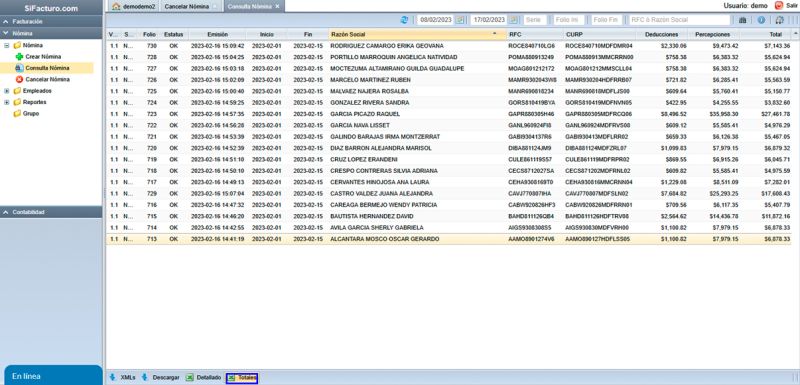Screen dimensions: 800x385
Task: Open calendar picker next to 08/02/2023
Action: pyautogui.click(x=460, y=20)
